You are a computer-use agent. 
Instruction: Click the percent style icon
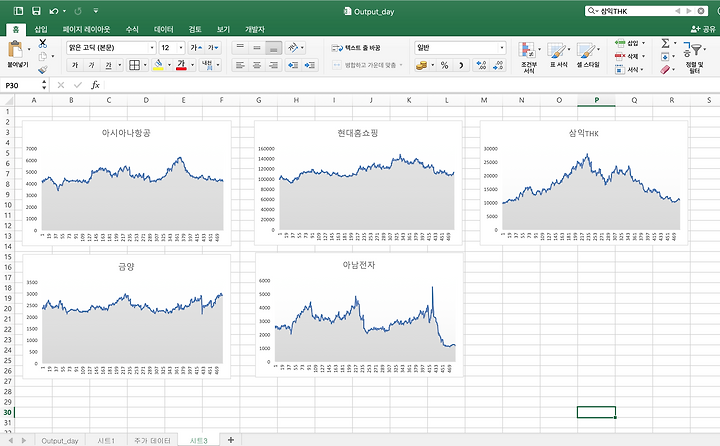(x=444, y=65)
